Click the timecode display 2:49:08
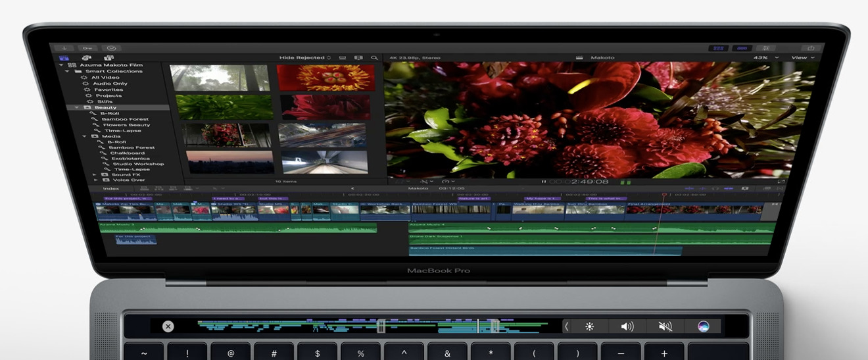868x360 pixels. 589,182
